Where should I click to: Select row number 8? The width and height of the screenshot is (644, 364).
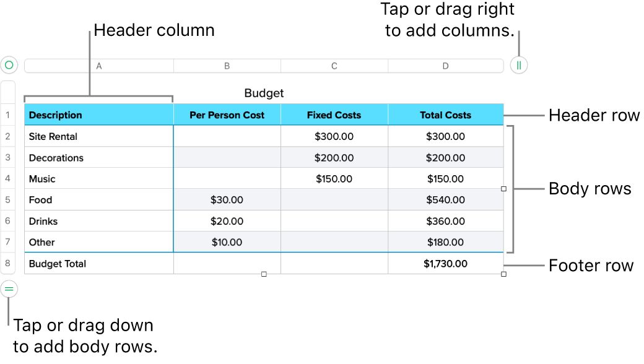[9, 263]
